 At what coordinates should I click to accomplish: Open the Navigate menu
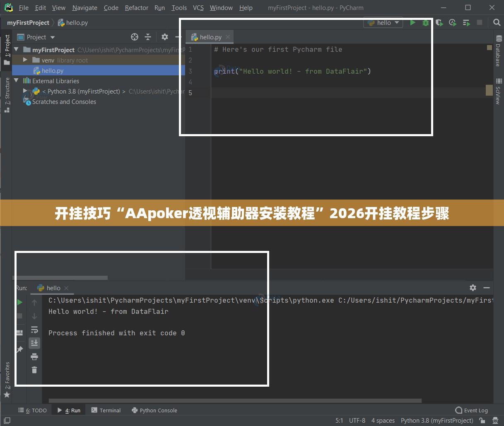point(85,7)
